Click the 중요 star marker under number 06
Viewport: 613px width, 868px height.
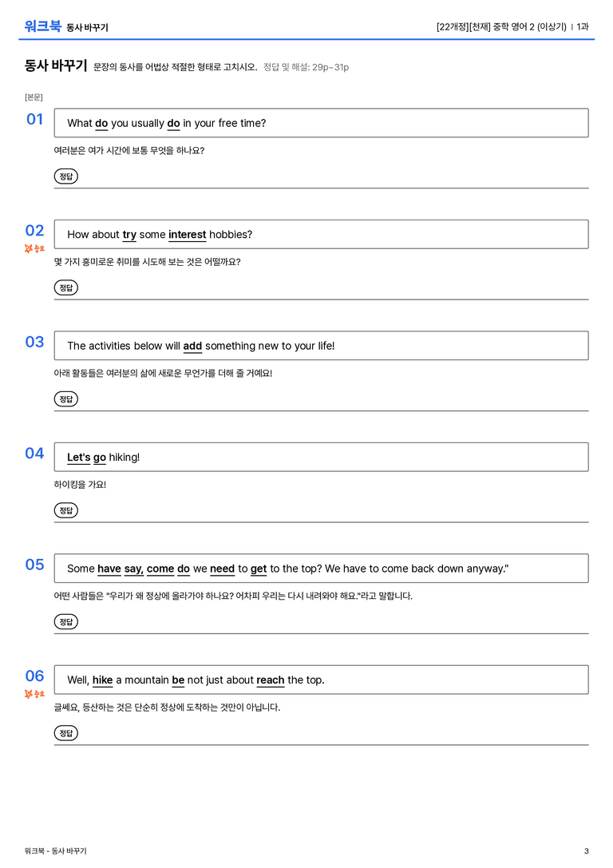[x=34, y=694]
